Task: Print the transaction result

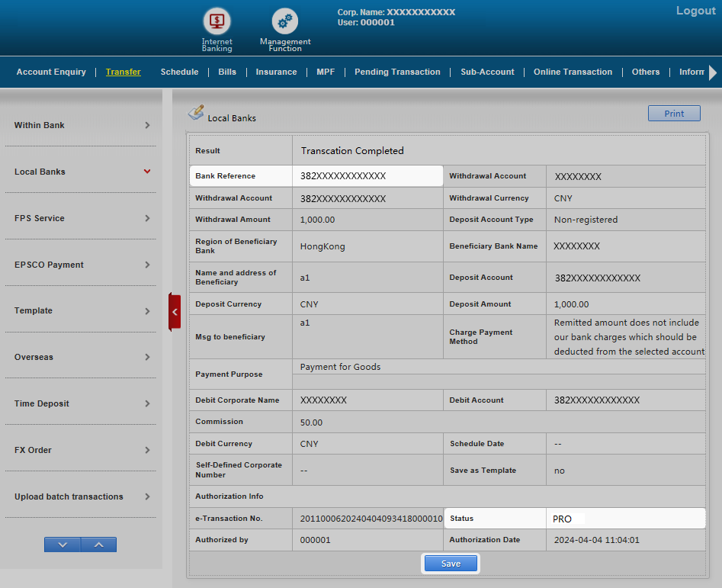Action: tap(674, 114)
